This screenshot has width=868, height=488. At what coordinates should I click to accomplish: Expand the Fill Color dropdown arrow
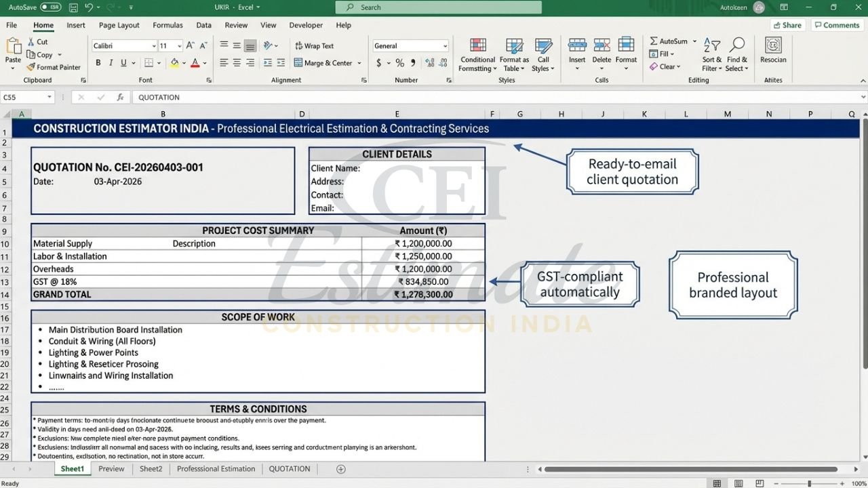pos(184,63)
